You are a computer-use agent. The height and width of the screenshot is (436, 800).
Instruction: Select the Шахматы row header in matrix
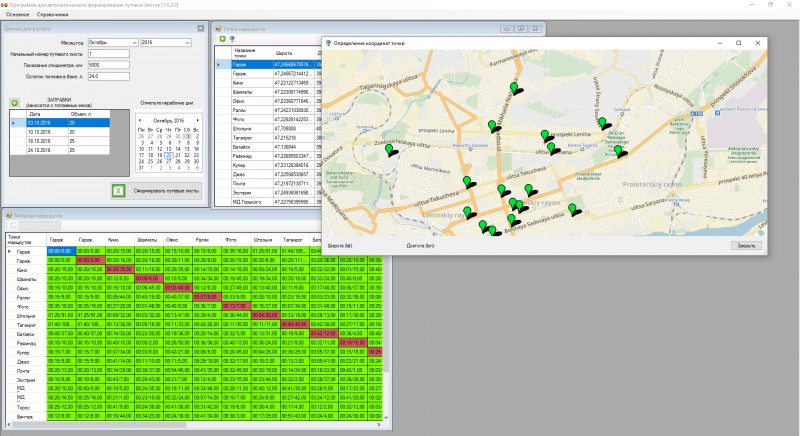26,279
